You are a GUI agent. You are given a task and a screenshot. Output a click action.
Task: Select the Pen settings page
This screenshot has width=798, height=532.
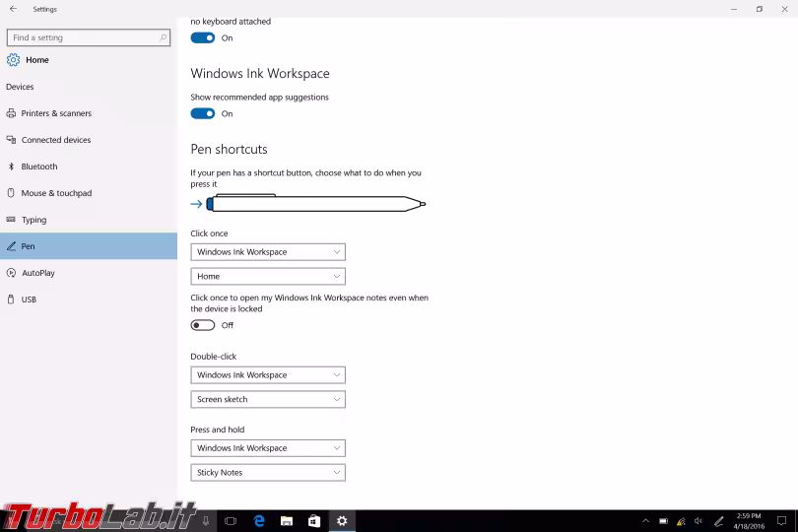(89, 246)
